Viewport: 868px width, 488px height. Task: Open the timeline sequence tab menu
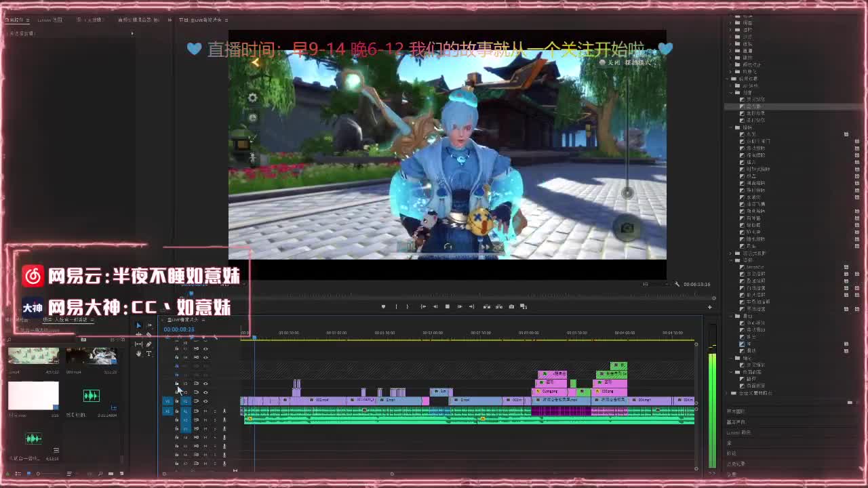click(x=203, y=320)
